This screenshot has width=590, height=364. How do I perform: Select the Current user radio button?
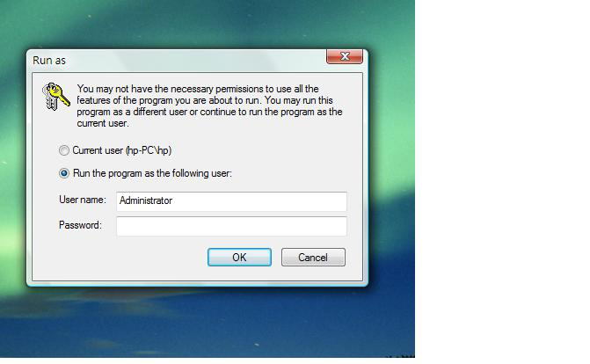pyautogui.click(x=64, y=150)
